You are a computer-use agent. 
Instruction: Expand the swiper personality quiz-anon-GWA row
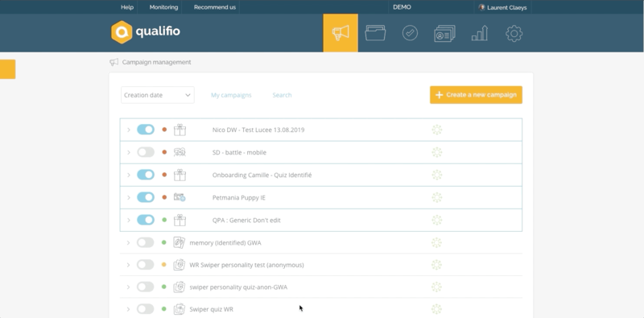coord(128,287)
